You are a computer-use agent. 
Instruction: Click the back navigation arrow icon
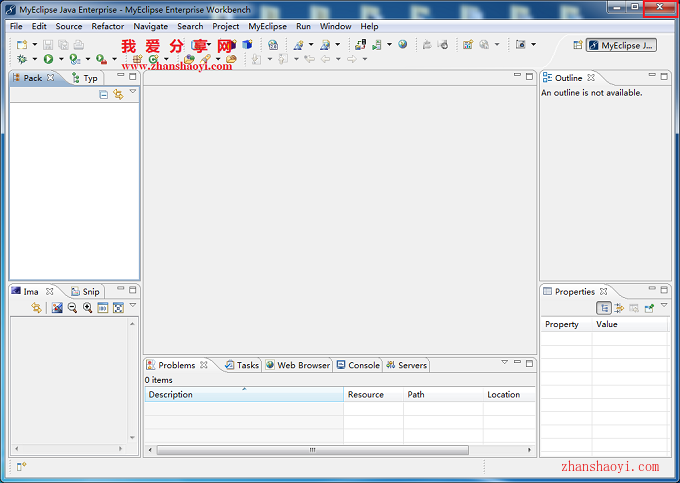(x=326, y=59)
